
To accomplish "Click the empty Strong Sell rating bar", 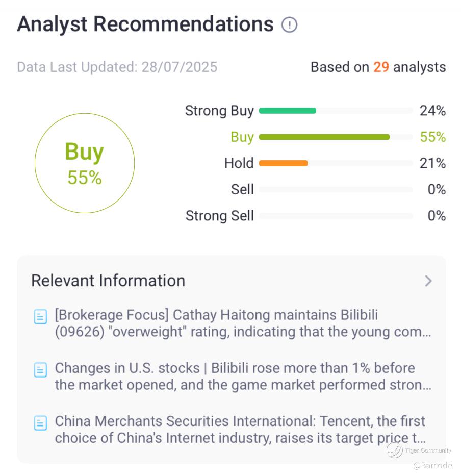I will [336, 216].
